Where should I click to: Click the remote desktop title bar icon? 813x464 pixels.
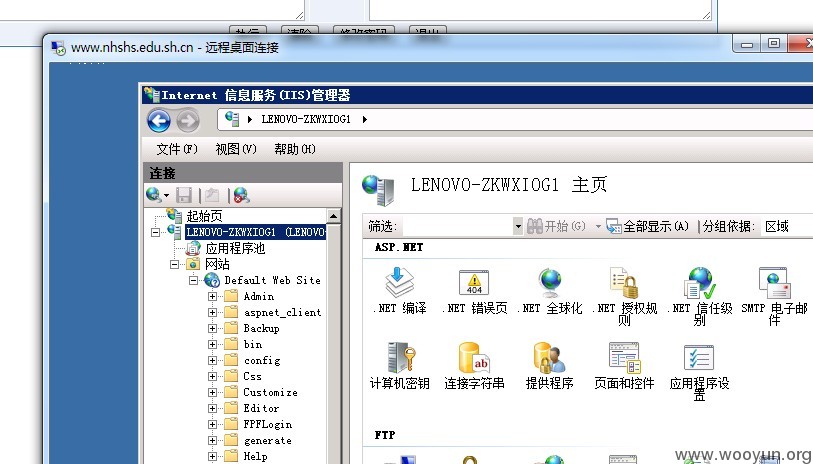tap(59, 48)
